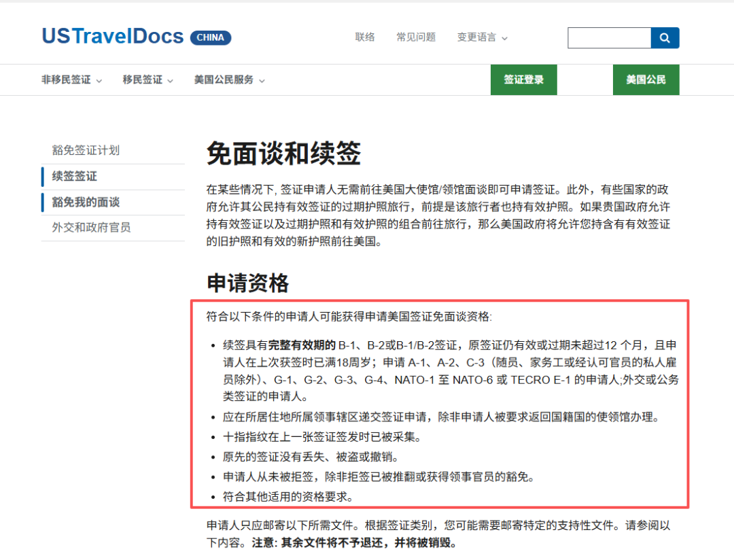This screenshot has height=560, width=734.
Task: Open the 常见问题 FAQ link
Action: coord(416,37)
